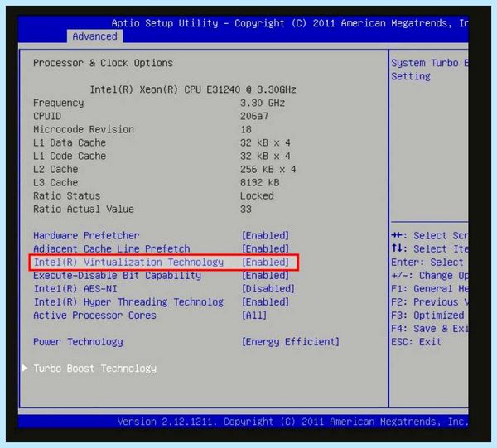
Task: Click the [Enabled] value for Hardware Prefetcher
Action: point(266,236)
